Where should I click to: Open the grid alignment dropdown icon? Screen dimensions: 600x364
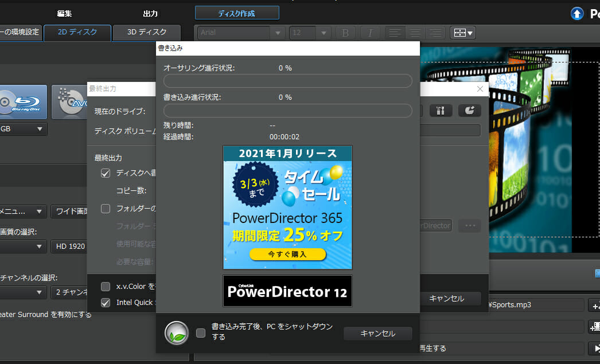[463, 33]
